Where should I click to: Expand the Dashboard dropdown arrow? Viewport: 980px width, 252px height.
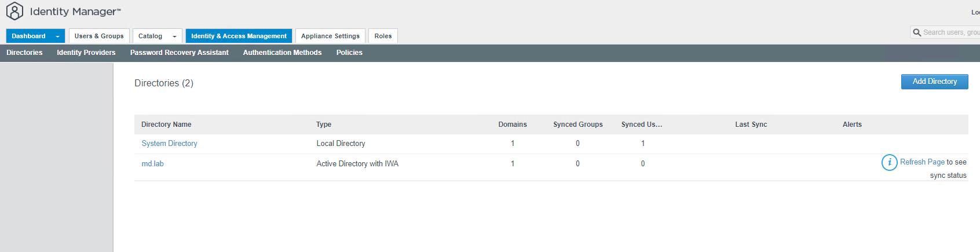pos(57,36)
